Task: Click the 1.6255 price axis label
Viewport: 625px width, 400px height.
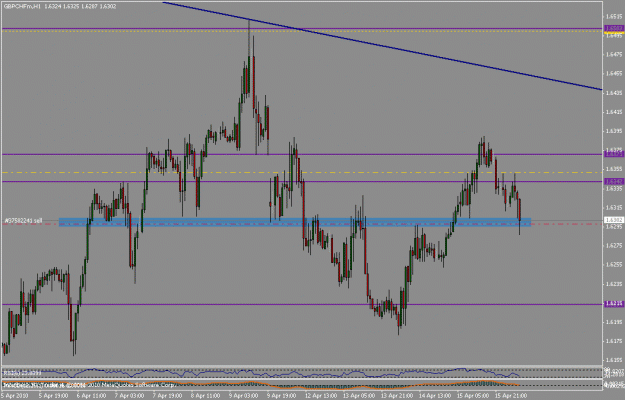Action: tap(612, 265)
